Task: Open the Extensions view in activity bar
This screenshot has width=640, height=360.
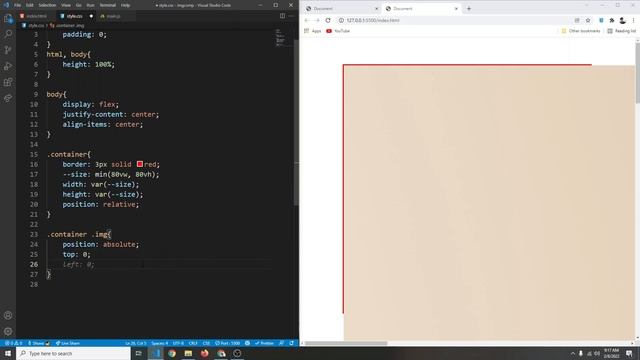Action: 8,82
